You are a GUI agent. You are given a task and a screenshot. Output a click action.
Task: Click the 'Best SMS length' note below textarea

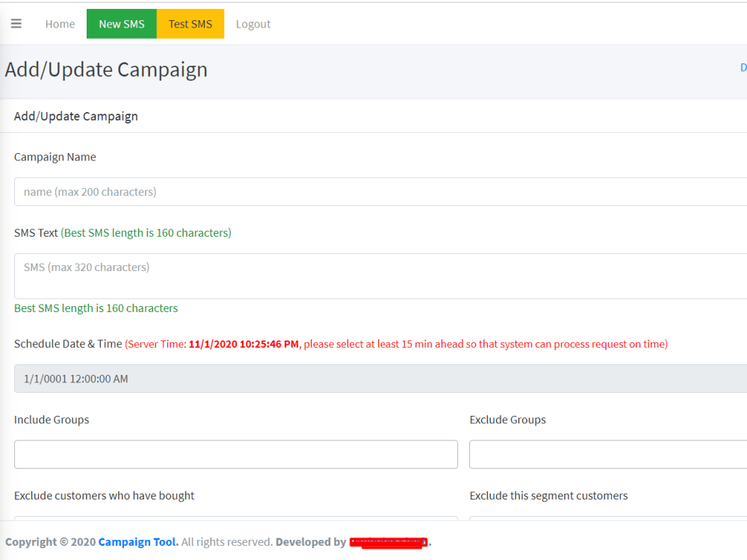(x=96, y=308)
